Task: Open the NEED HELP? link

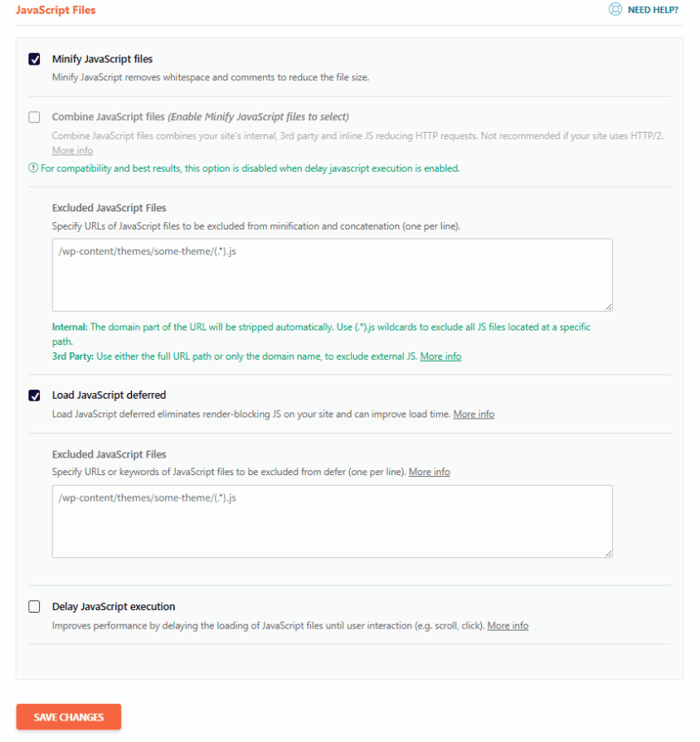Action: point(653,9)
